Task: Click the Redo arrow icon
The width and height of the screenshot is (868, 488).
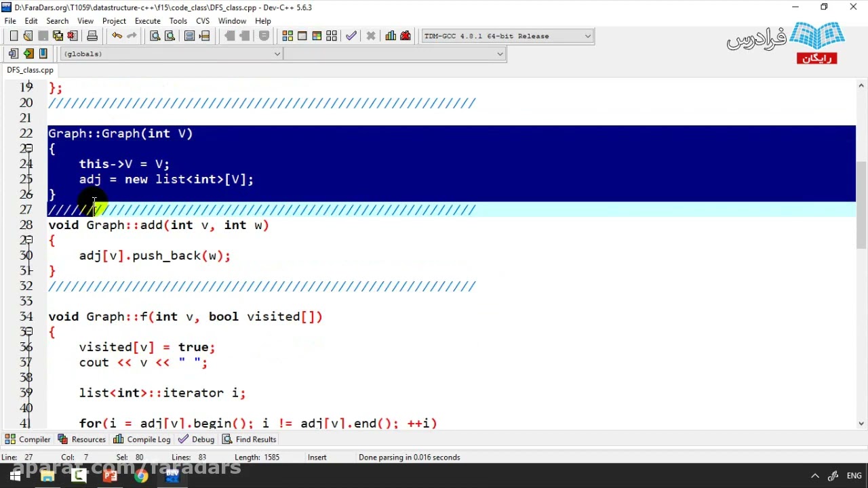Action: click(132, 36)
